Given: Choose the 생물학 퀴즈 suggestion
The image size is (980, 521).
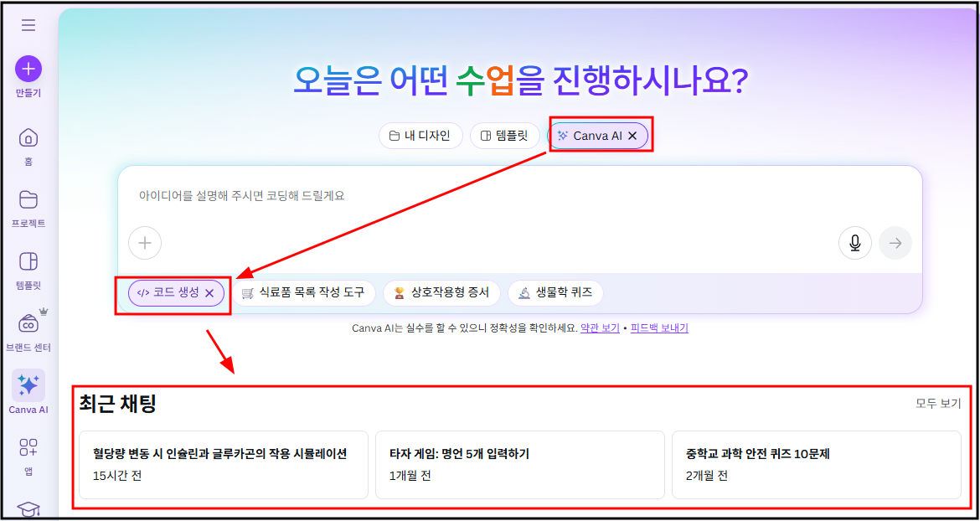Looking at the screenshot, I should coord(555,293).
